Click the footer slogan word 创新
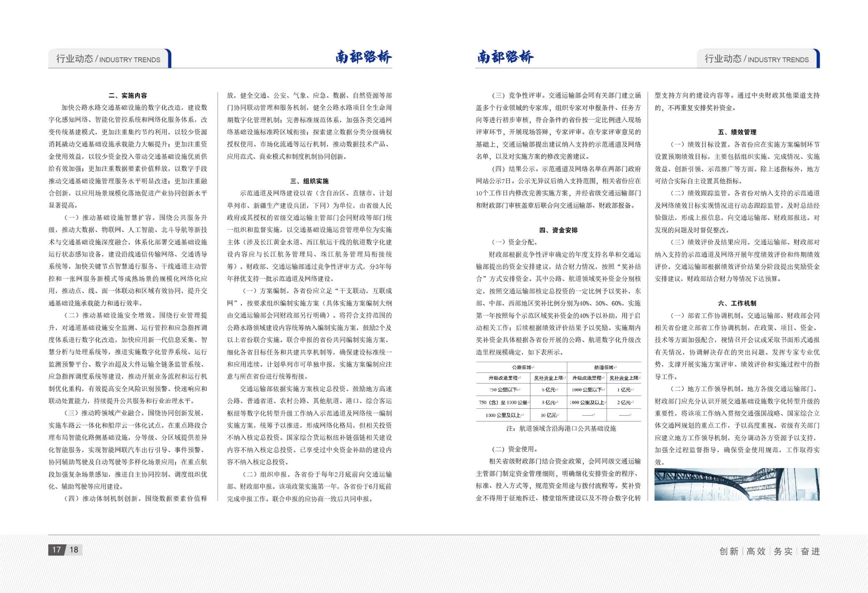 (729, 552)
